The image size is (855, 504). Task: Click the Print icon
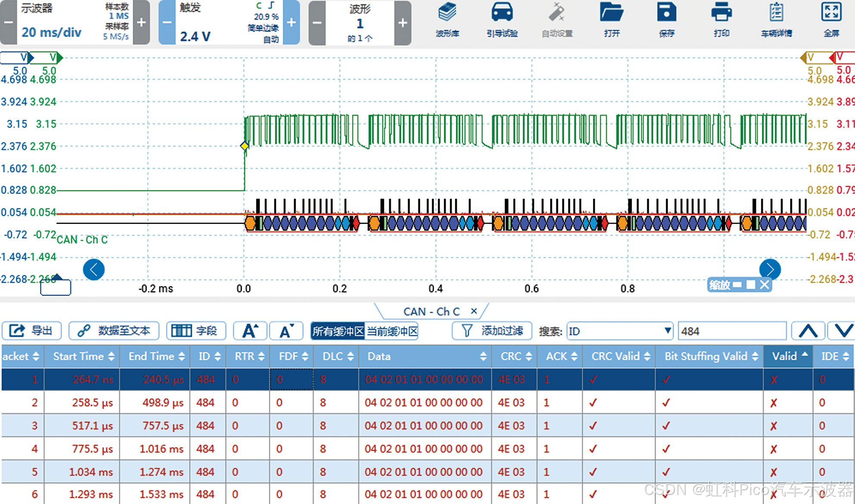pos(721,13)
